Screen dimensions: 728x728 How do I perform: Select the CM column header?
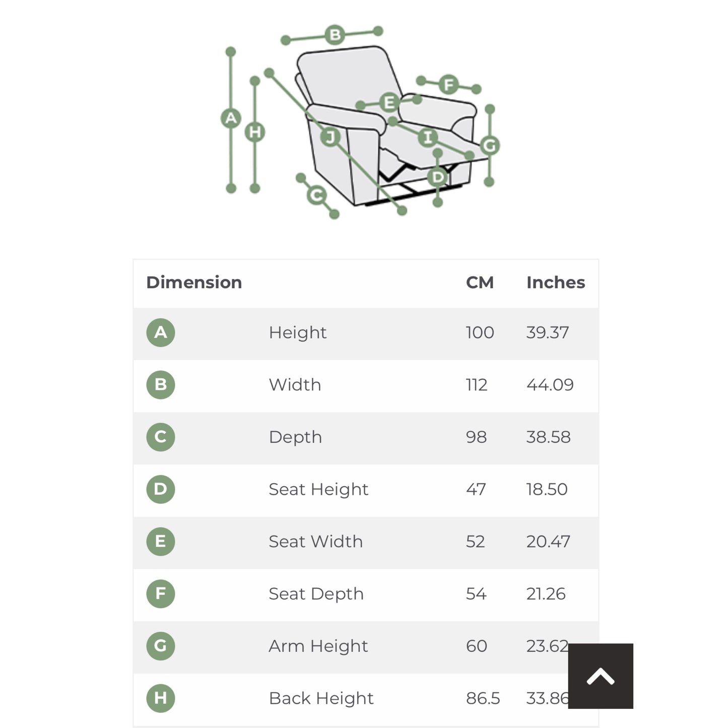click(480, 283)
